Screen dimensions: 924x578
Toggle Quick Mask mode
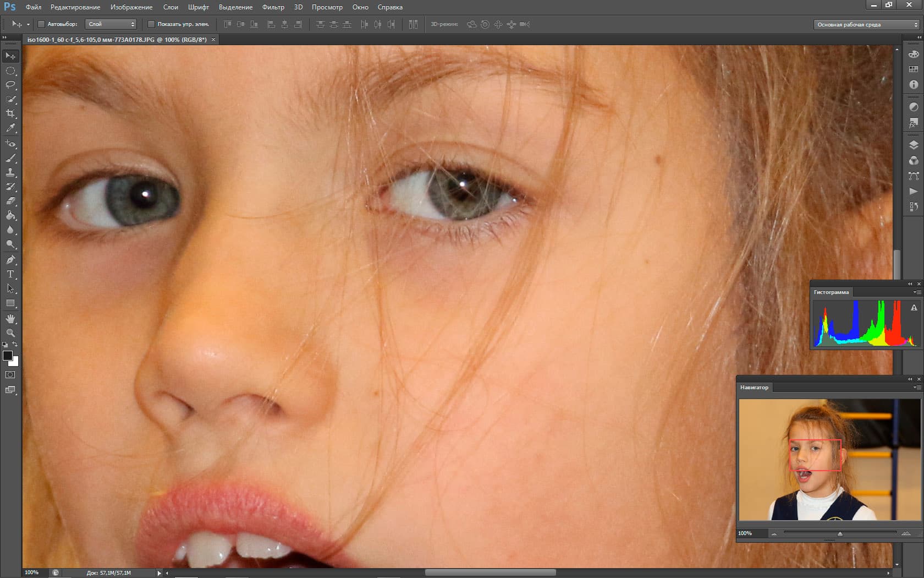pos(10,375)
